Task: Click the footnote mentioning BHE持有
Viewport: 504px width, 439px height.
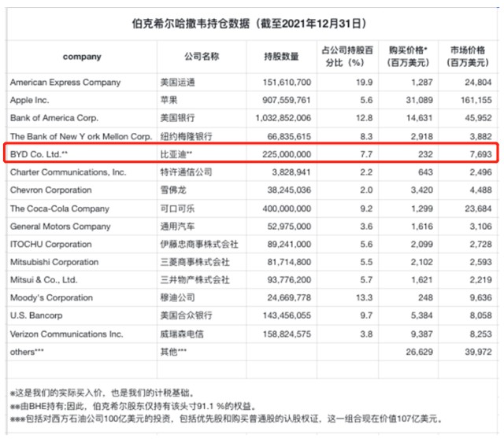Action: point(133,406)
